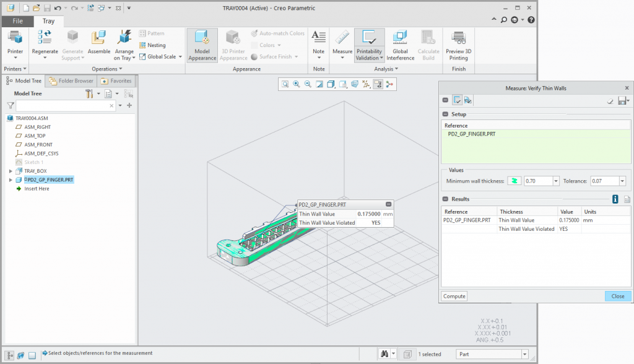Click the Compute button
Image resolution: width=634 pixels, height=364 pixels.
(454, 296)
